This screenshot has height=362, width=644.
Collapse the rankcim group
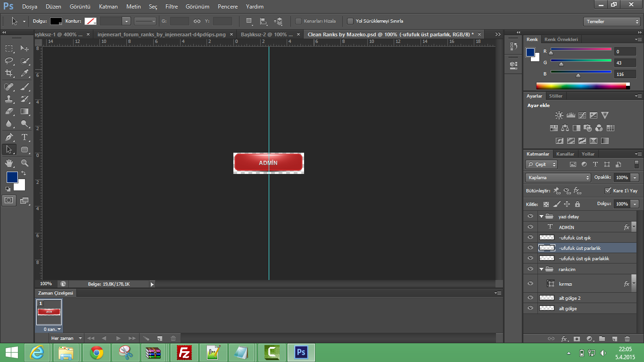tap(541, 269)
